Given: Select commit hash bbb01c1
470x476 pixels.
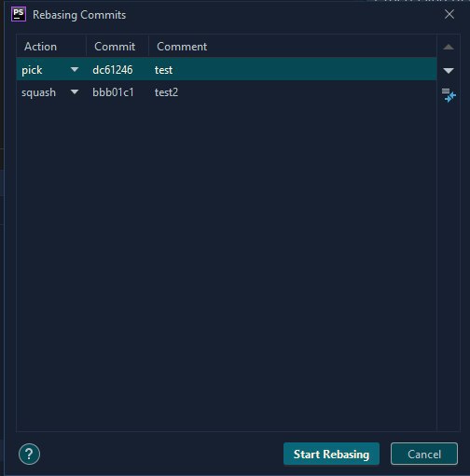Looking at the screenshot, I should (x=113, y=92).
